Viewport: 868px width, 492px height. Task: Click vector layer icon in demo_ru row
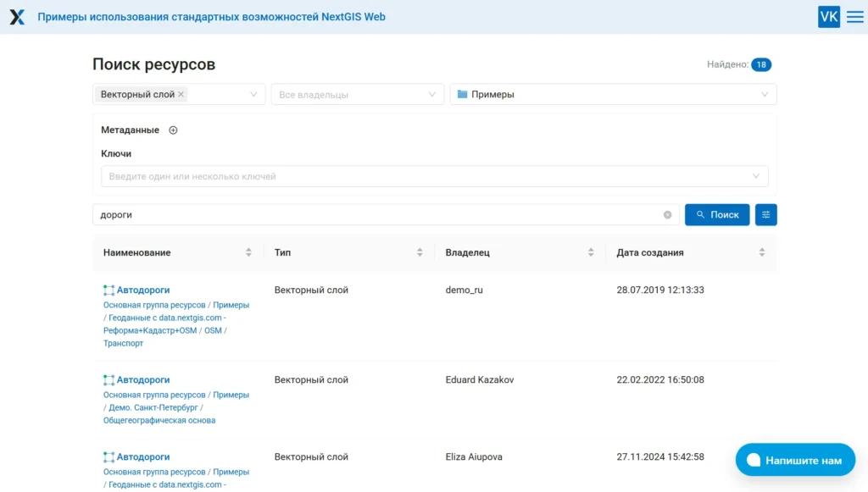[108, 290]
